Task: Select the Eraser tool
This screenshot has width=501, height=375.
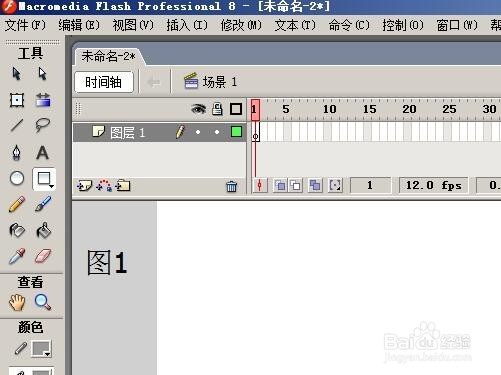Action: click(x=43, y=256)
